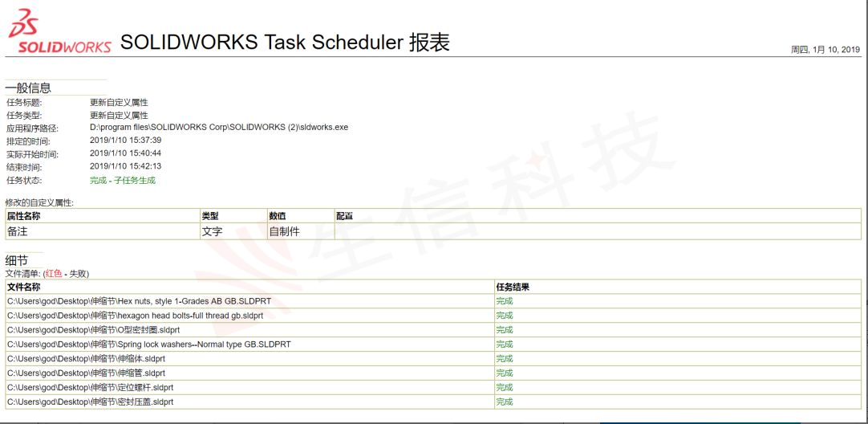Click the '任务标题:' label

coord(24,103)
